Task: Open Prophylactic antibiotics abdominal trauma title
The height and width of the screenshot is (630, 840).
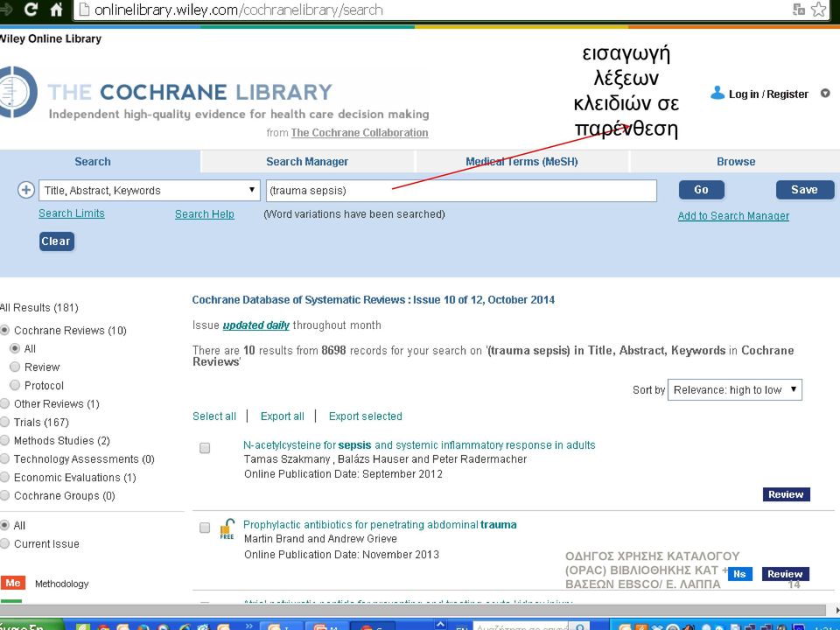Action: tap(380, 524)
